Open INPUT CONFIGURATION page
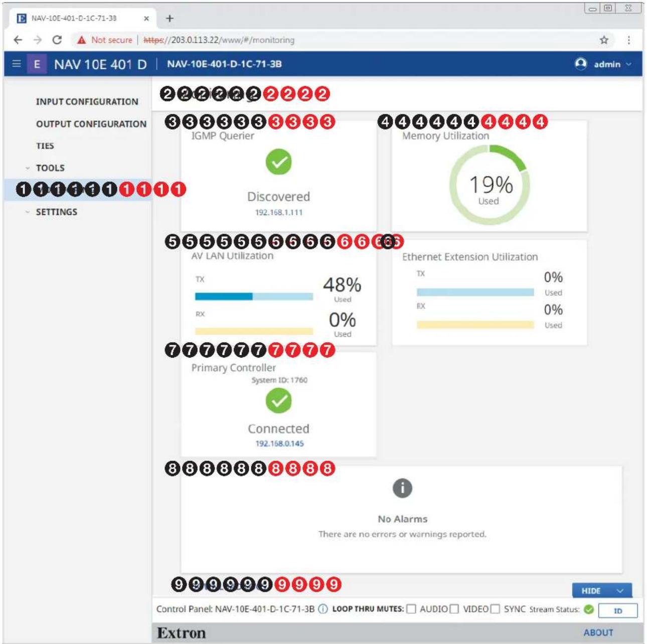647x644 pixels. (87, 102)
